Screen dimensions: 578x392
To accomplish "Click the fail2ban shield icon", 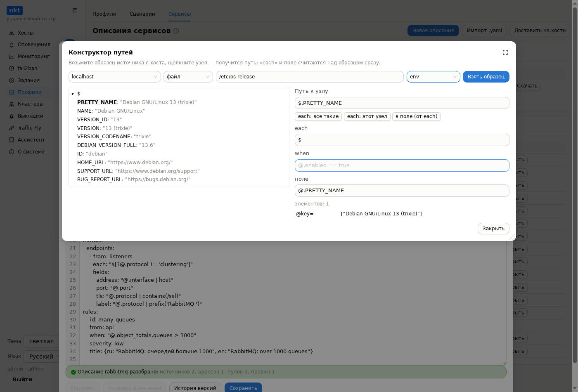I will point(12,68).
